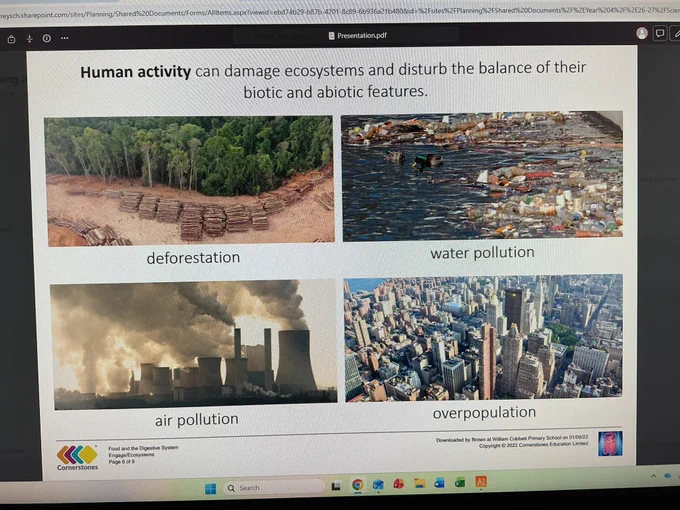
Task: Open the orange app icon on taskbar
Action: click(x=481, y=481)
